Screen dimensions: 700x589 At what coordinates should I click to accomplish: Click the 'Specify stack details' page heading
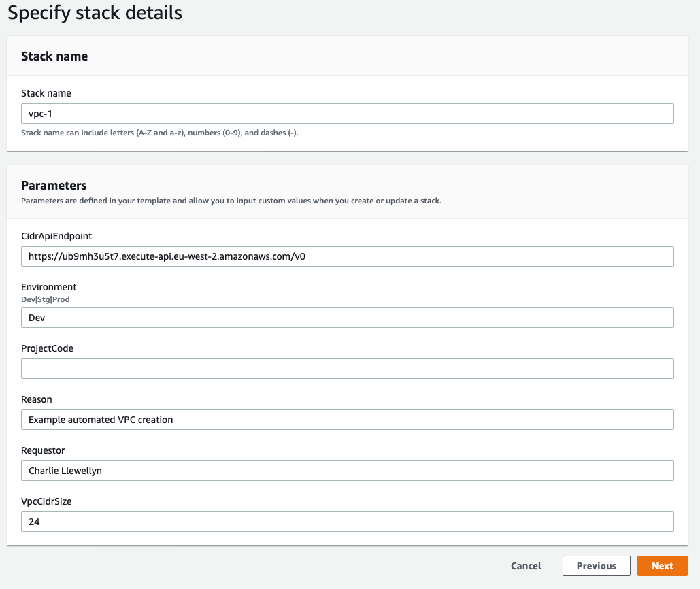click(x=95, y=12)
